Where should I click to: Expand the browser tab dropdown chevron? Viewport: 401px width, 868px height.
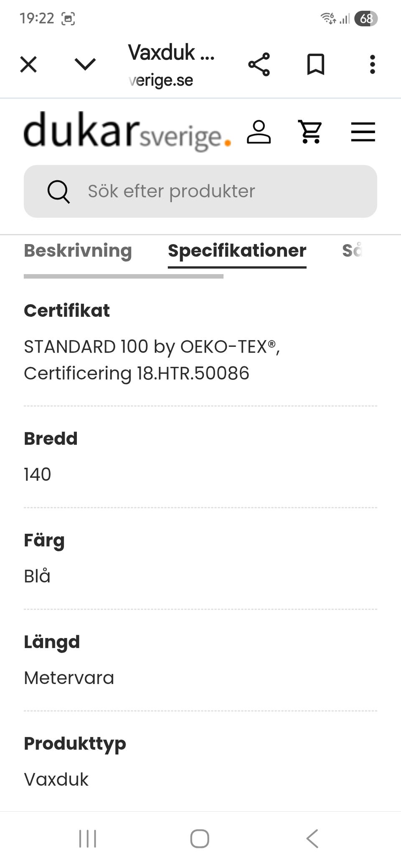point(85,65)
